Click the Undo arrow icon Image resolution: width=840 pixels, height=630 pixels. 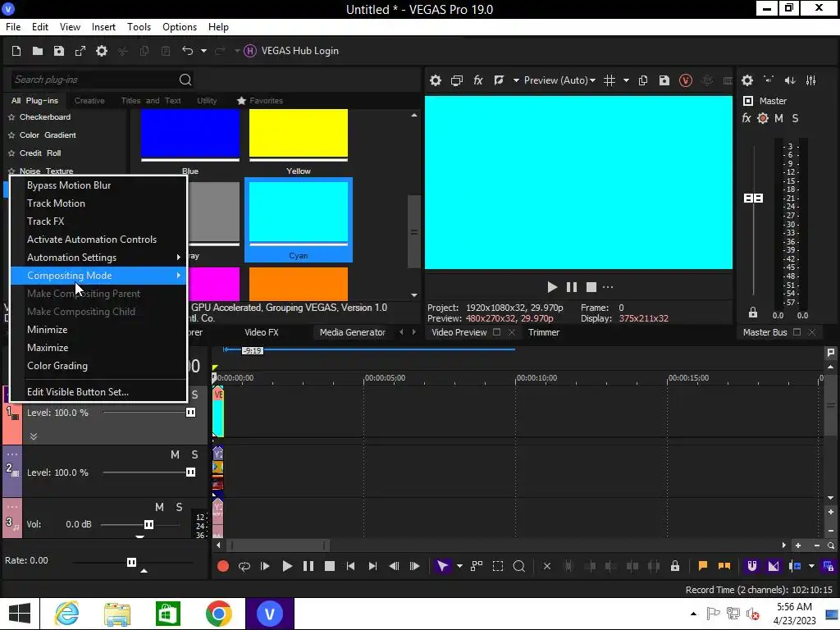[188, 51]
